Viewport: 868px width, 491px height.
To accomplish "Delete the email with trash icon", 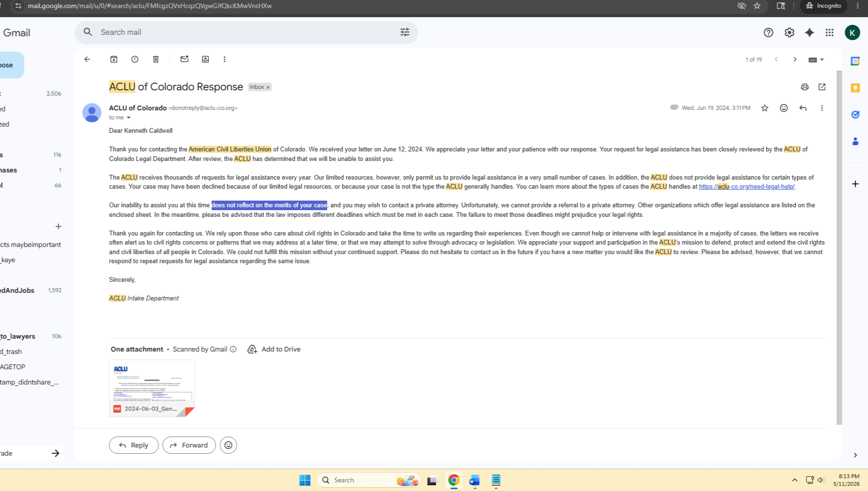I will tap(156, 59).
